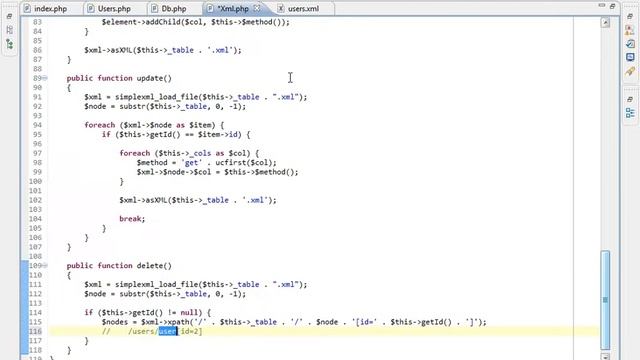The image size is (640, 360).
Task: Open the Tasks view icon on right trim
Action: 630,44
